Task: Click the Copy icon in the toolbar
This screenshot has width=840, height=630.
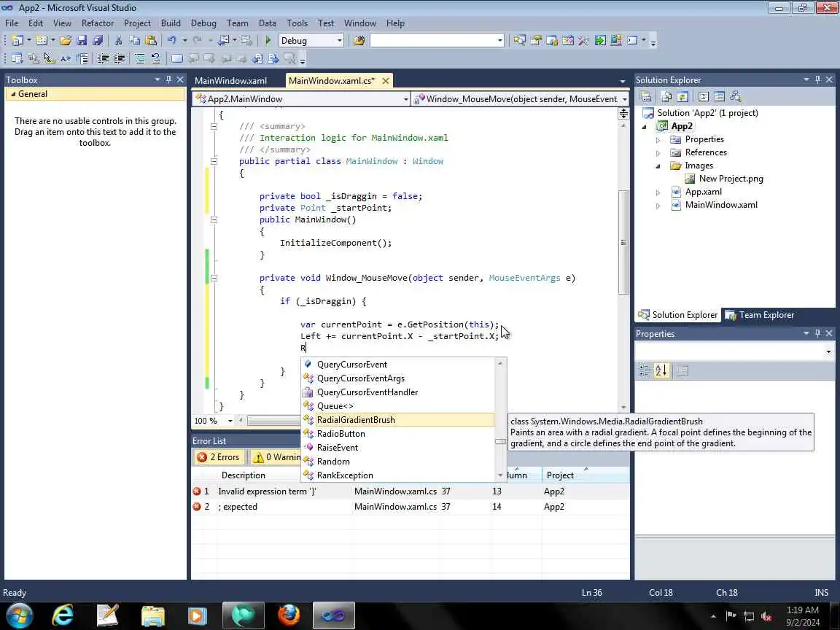Action: tap(134, 40)
